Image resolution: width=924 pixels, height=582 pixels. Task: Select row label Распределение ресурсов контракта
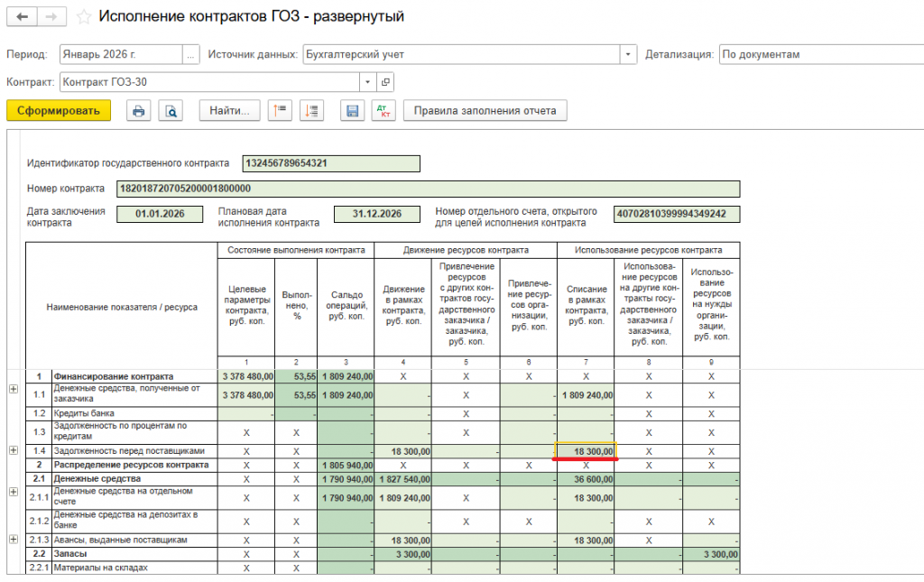point(132,465)
